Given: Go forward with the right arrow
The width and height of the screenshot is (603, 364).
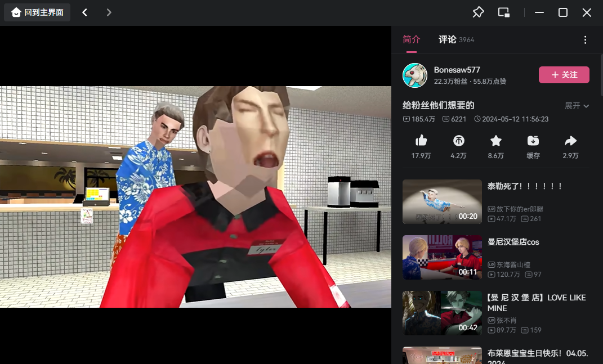Looking at the screenshot, I should point(109,12).
